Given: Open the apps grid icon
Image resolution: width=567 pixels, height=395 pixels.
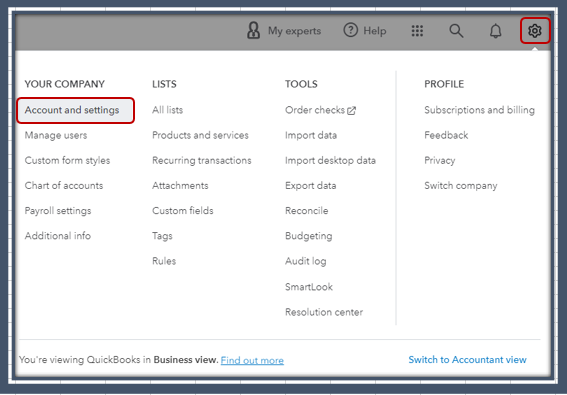Looking at the screenshot, I should click(x=417, y=31).
